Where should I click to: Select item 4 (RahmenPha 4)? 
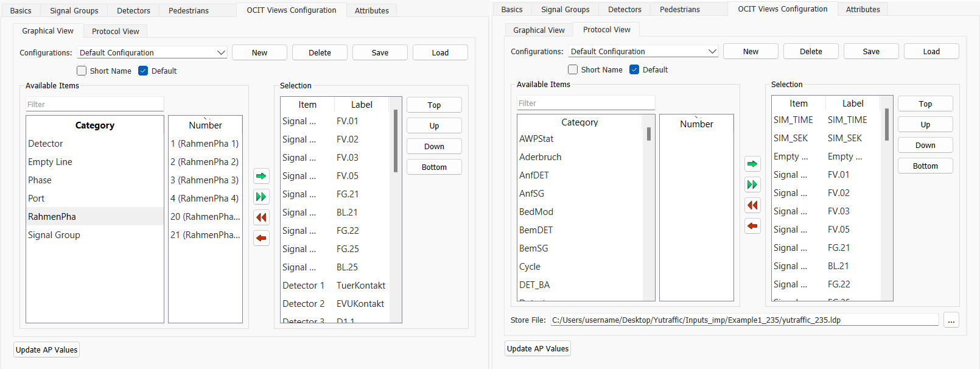(205, 199)
